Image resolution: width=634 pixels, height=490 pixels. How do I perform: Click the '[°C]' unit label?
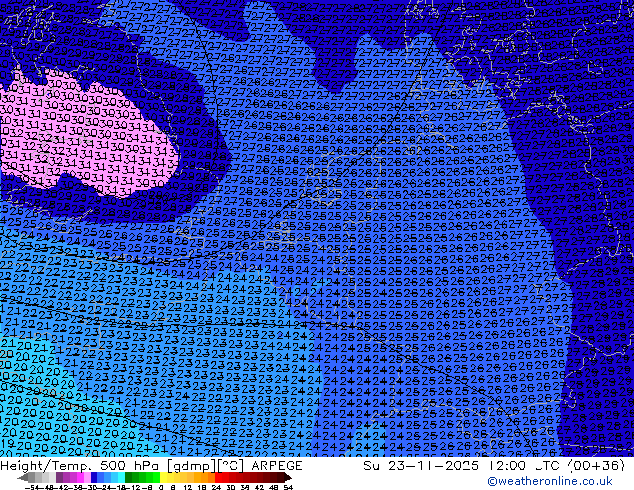pyautogui.click(x=231, y=466)
